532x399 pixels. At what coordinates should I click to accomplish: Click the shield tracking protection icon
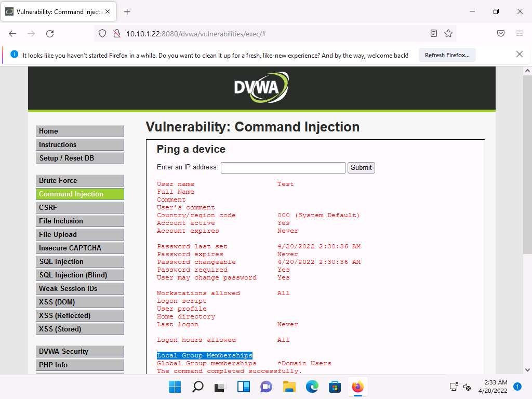point(102,33)
